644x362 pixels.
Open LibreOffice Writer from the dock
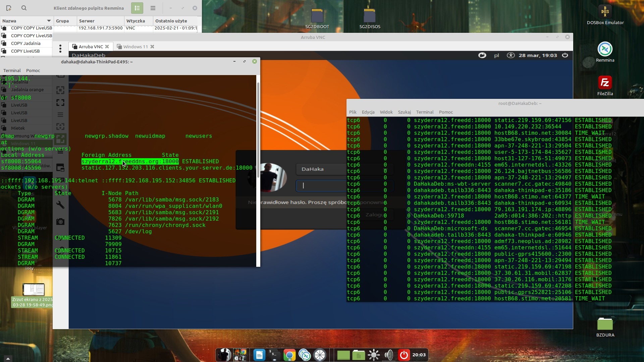[259, 355]
